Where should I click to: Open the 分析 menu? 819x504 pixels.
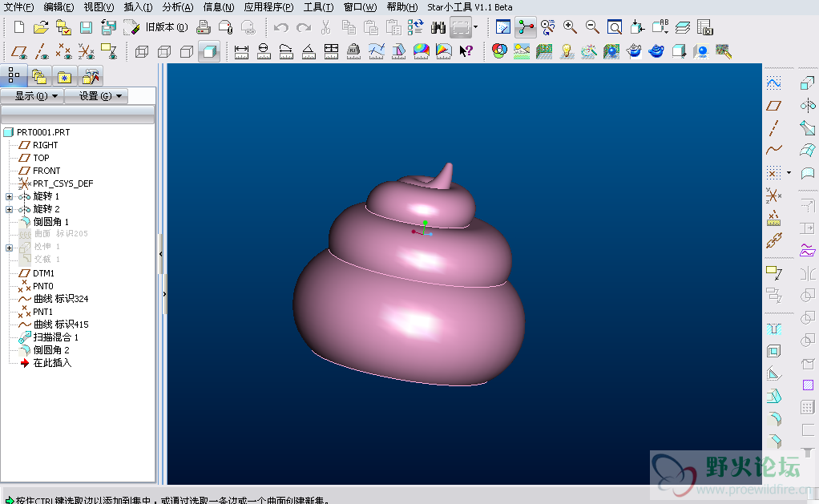177,7
